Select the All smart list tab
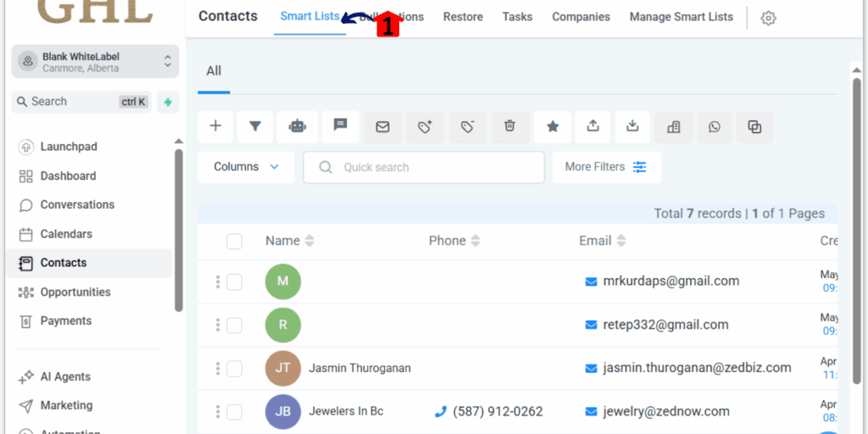This screenshot has width=868, height=434. [x=214, y=71]
